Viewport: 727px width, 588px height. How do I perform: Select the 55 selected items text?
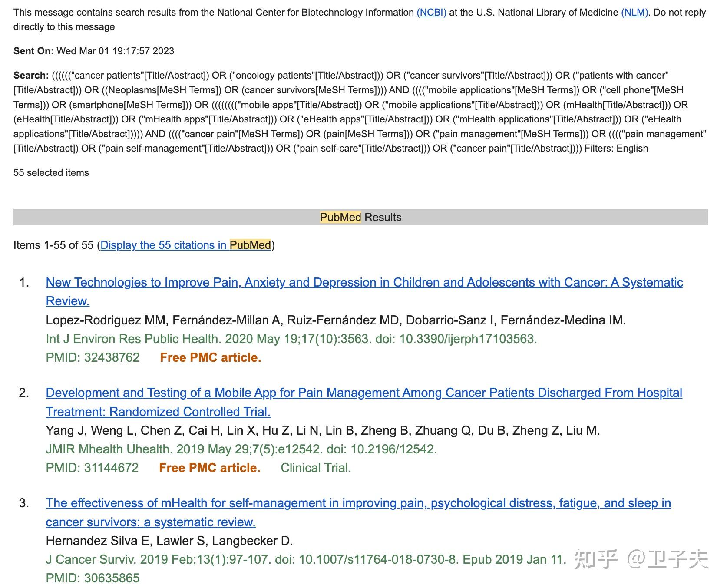click(x=51, y=172)
